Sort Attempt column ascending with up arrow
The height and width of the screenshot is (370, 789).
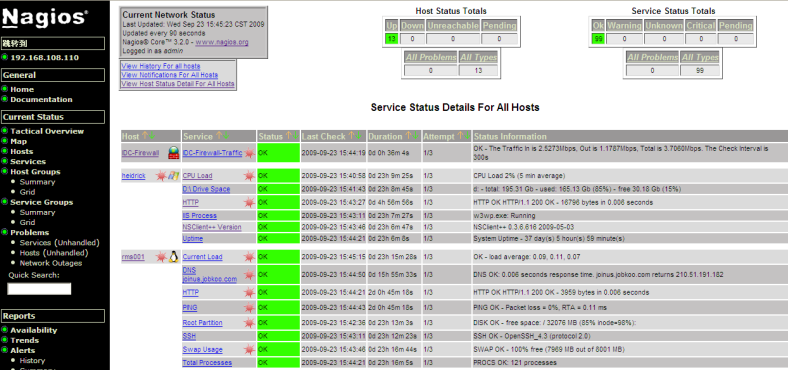pos(460,136)
